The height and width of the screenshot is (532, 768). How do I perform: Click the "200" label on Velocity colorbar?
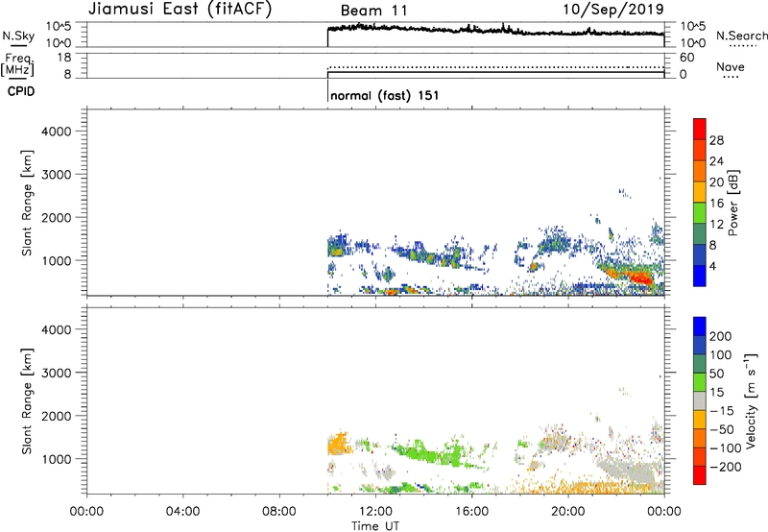(x=721, y=336)
